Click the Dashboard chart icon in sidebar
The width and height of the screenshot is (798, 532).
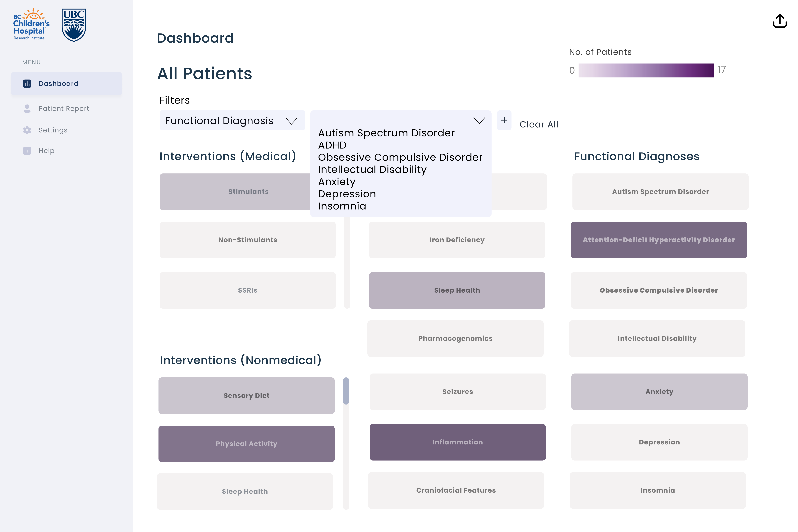[x=27, y=83]
